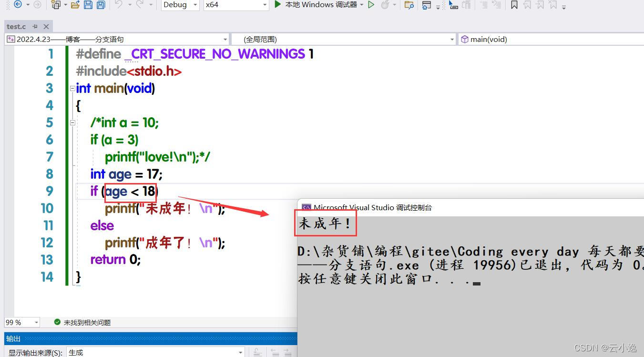Image resolution: width=644 pixels, height=357 pixels.
Task: Click the overlapping lines toolbar icon
Action: tap(467, 5)
